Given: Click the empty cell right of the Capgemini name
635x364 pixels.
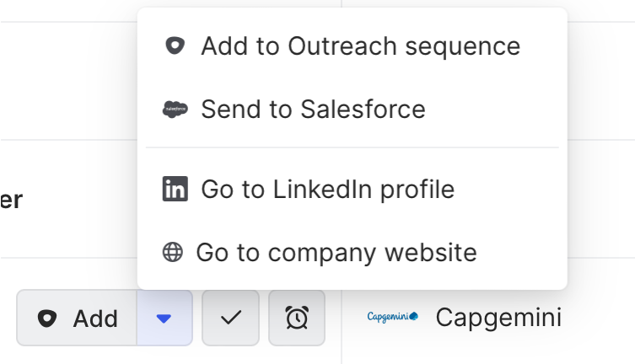Looking at the screenshot, I should (600, 318).
